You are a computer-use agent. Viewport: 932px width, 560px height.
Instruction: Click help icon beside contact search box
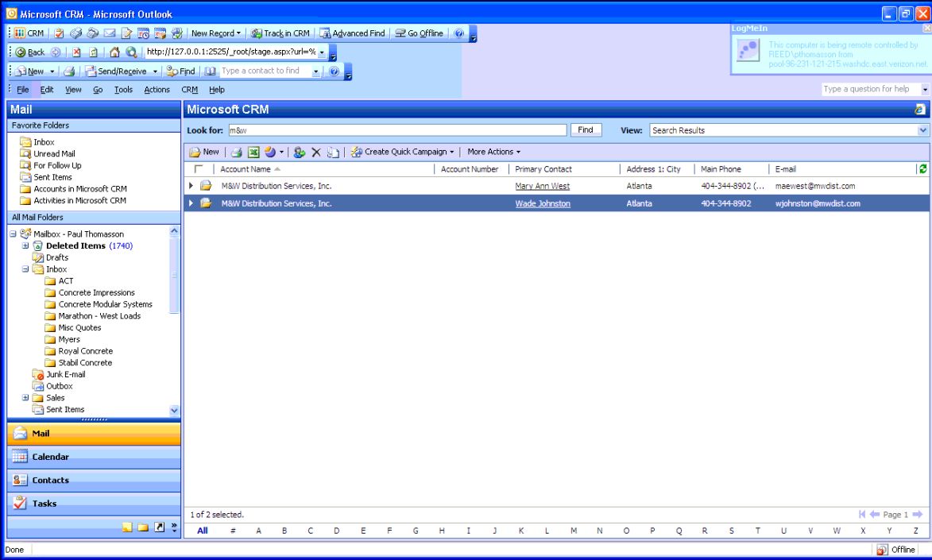(334, 71)
